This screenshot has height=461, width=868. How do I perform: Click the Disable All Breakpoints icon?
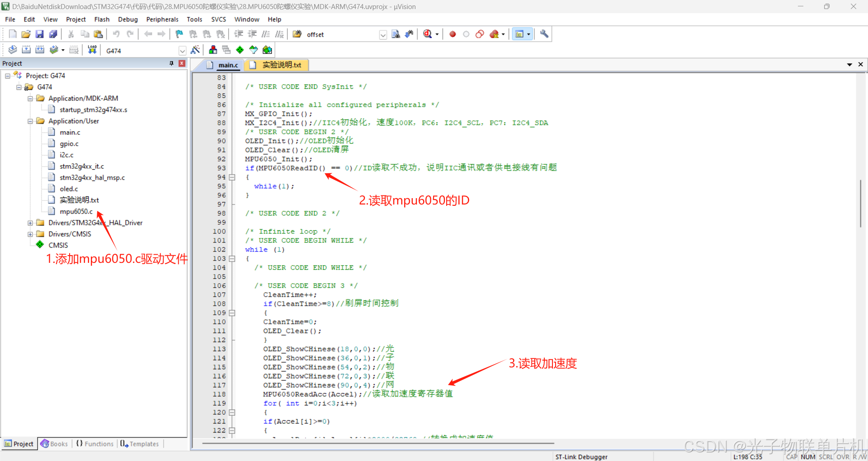(x=480, y=34)
